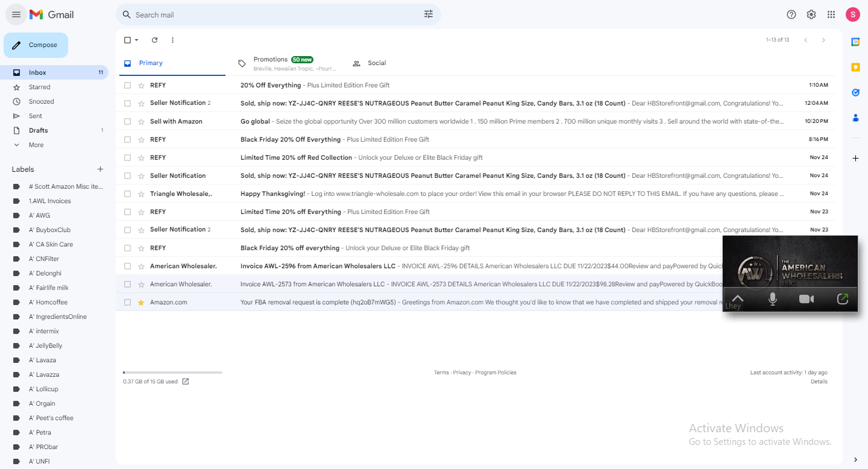The width and height of the screenshot is (868, 469).
Task: Toggle microphone in floating video widget
Action: tap(773, 299)
